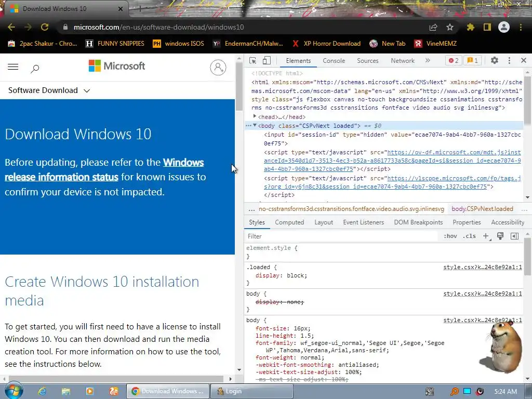The width and height of the screenshot is (532, 399).
Task: Click the share page icon in address bar
Action: click(x=433, y=27)
